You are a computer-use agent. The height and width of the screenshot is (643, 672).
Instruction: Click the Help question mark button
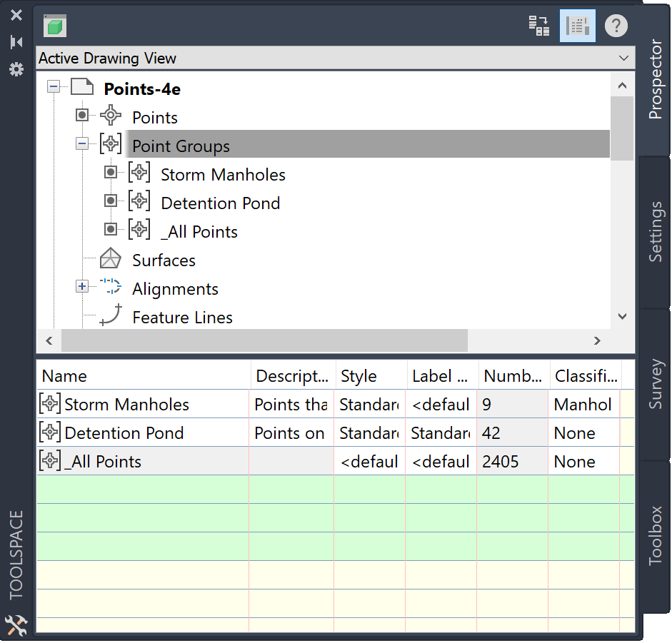point(615,25)
